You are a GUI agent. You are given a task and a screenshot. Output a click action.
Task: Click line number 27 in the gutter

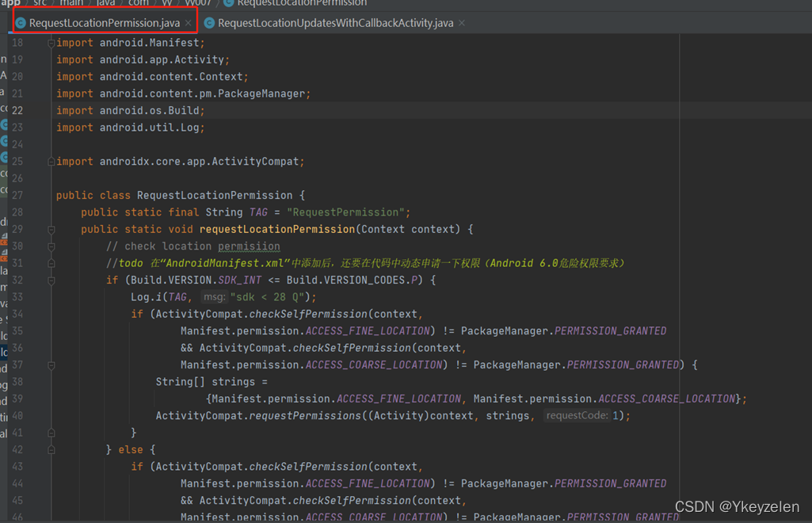(x=17, y=195)
